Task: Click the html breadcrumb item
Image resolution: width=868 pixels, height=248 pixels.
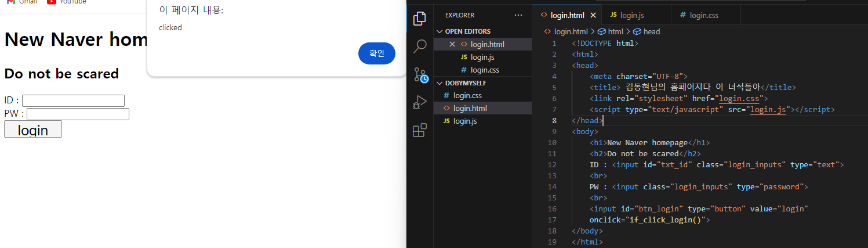Action: (611, 31)
